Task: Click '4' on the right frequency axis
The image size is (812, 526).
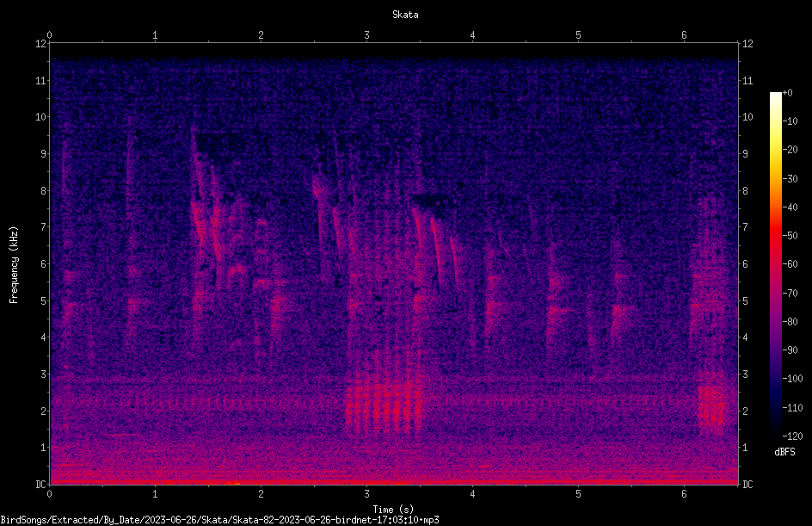Action: coord(745,337)
